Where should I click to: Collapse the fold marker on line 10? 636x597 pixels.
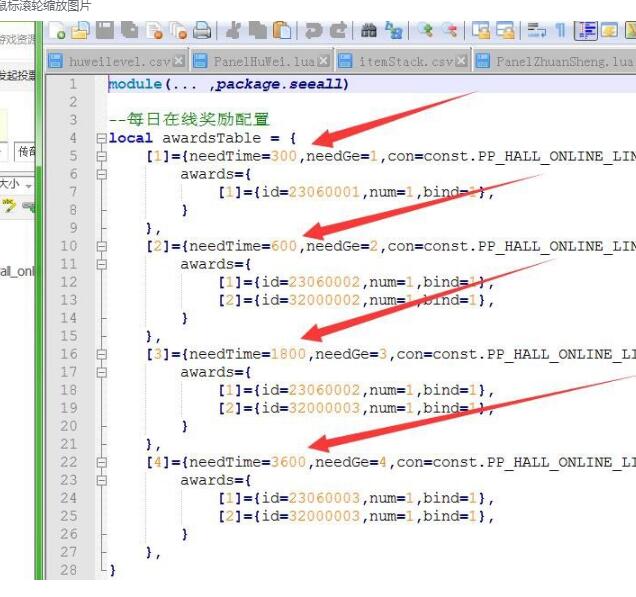(100, 246)
